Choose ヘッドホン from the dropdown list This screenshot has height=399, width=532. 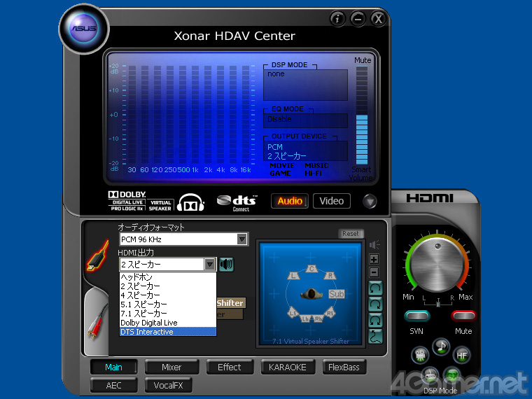point(168,277)
